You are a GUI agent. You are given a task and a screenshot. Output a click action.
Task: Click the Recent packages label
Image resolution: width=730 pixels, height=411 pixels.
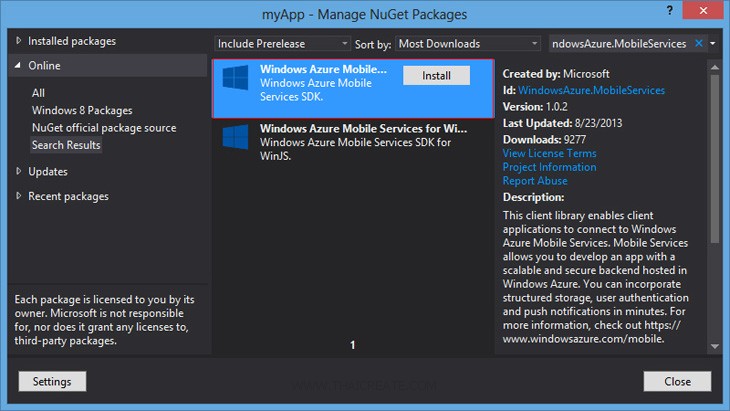point(68,196)
